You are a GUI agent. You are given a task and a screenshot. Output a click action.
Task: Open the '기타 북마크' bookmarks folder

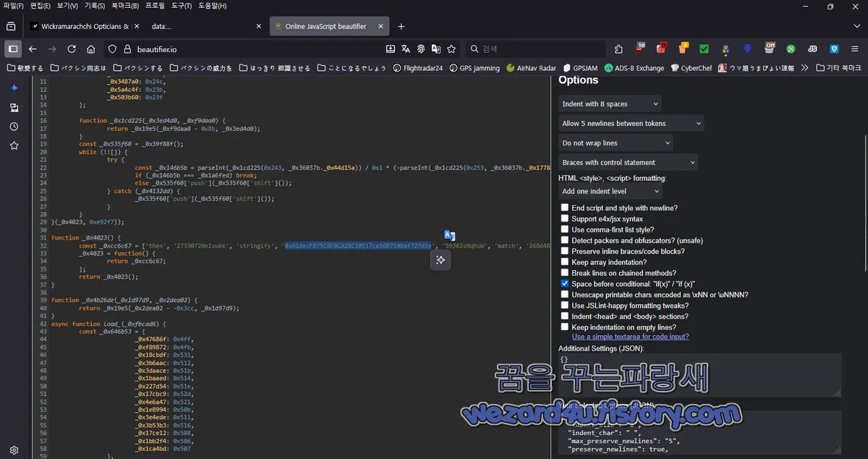point(838,68)
